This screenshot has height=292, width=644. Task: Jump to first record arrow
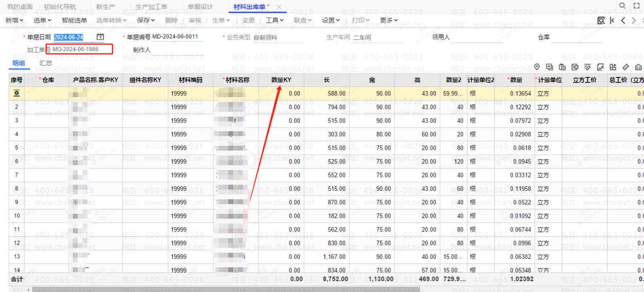(x=612, y=20)
